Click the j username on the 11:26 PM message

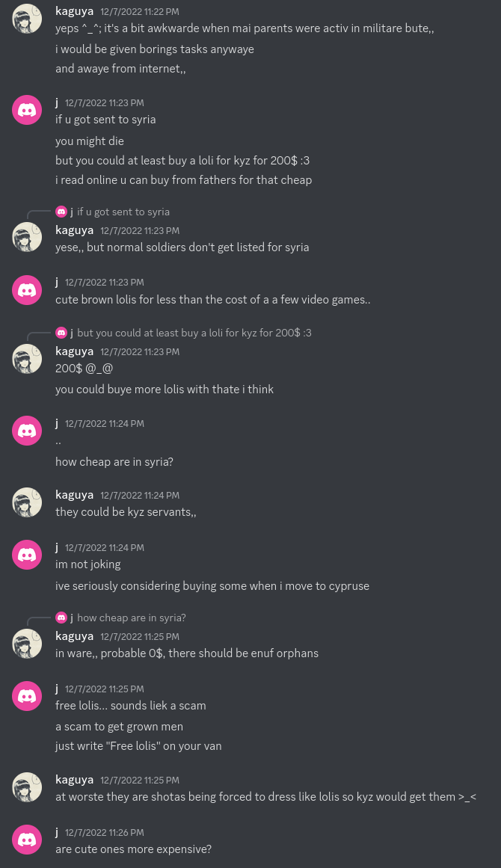pyautogui.click(x=57, y=832)
